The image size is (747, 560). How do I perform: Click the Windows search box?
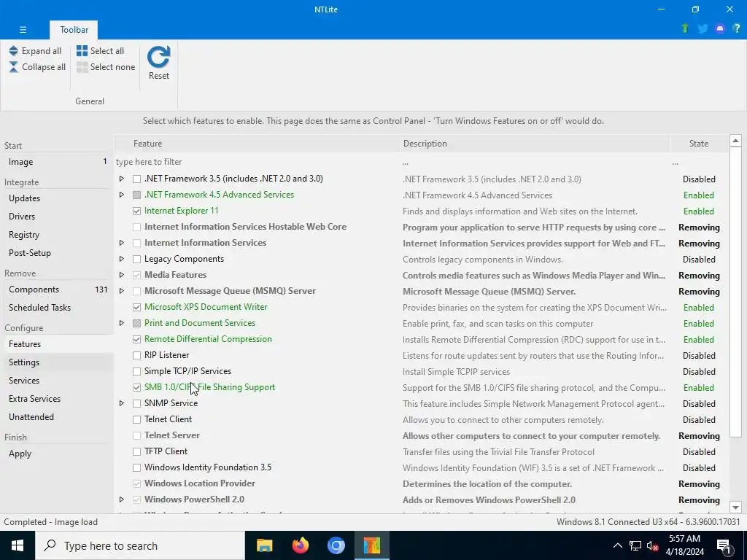139,545
